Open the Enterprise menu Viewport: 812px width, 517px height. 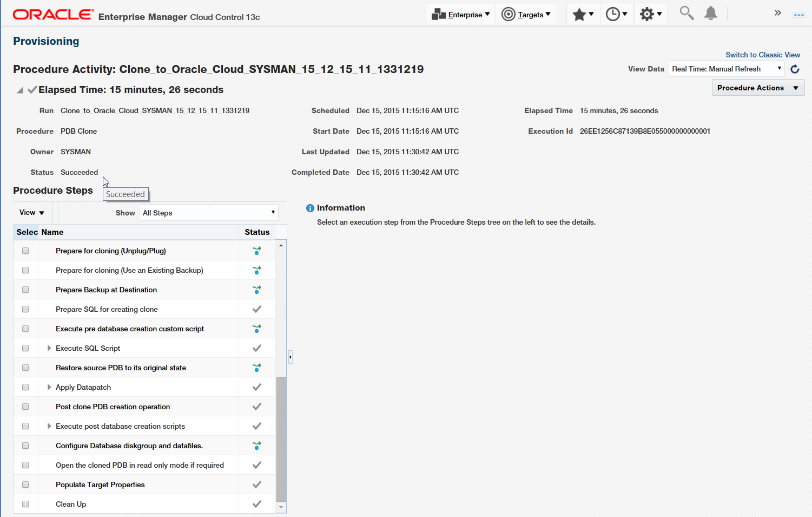461,14
